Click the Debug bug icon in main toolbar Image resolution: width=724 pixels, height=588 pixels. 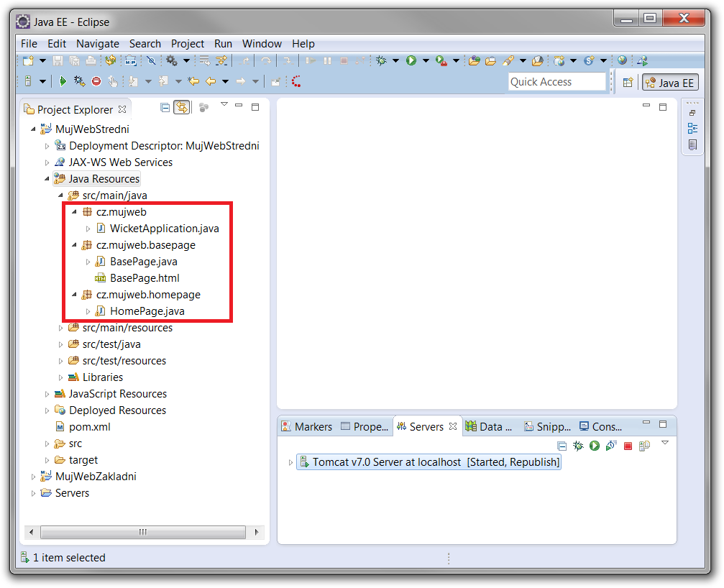tap(381, 61)
